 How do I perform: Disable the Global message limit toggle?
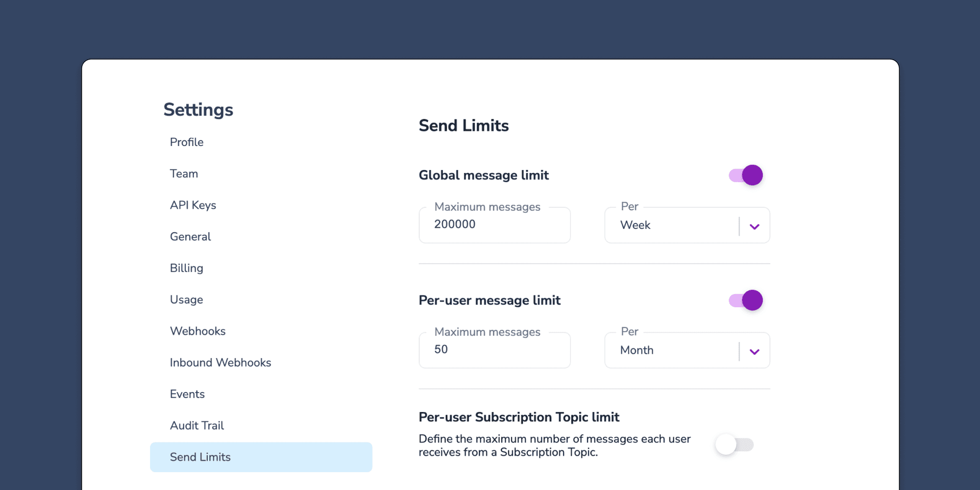coord(745,175)
